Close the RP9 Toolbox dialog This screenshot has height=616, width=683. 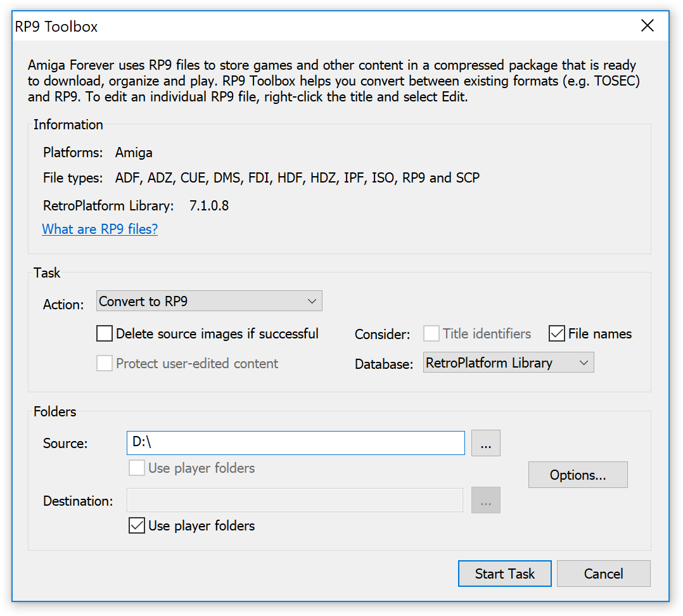point(648,26)
